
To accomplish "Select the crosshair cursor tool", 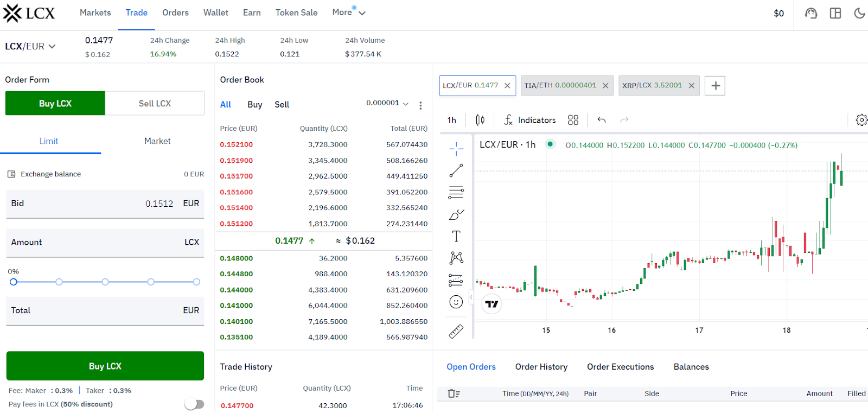I will (x=456, y=148).
